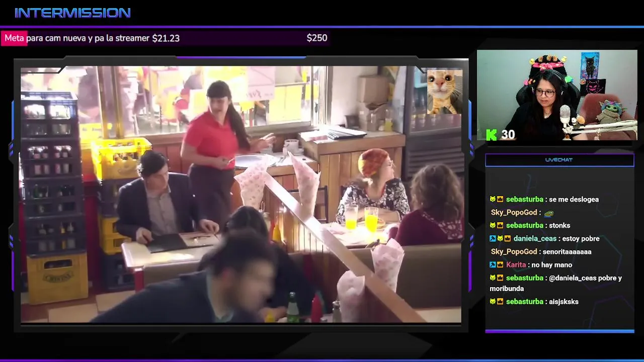Click the pink 'Meta' label on goal bar
This screenshot has width=644, height=362.
click(14, 38)
